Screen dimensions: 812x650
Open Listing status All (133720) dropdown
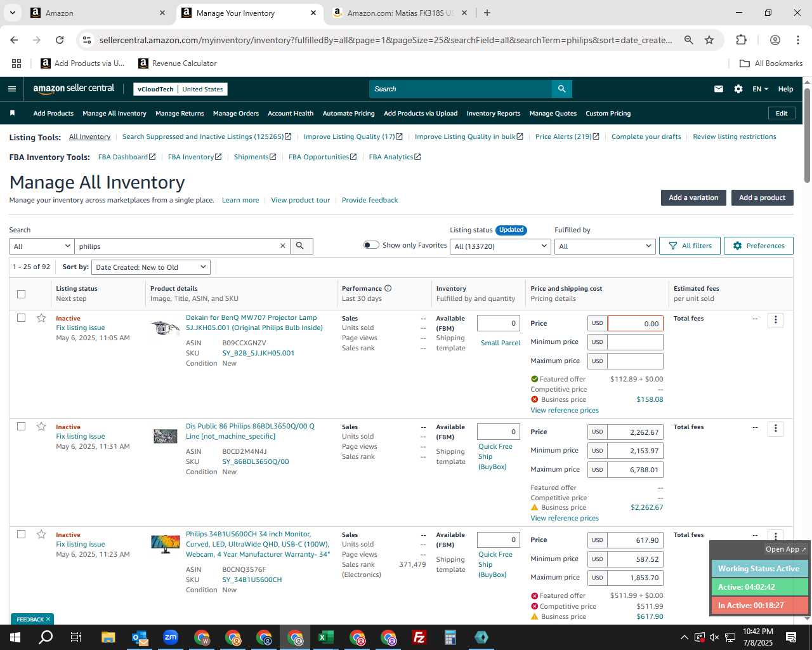click(x=501, y=246)
